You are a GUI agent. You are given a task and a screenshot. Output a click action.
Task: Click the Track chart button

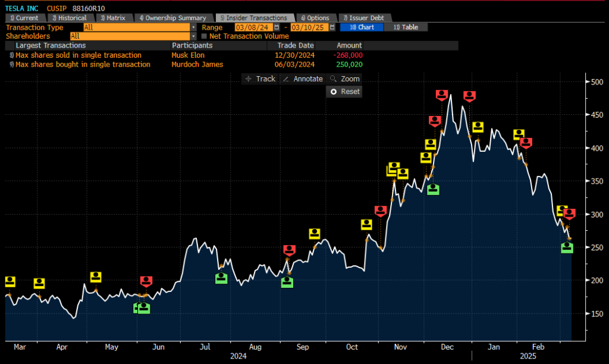point(260,79)
